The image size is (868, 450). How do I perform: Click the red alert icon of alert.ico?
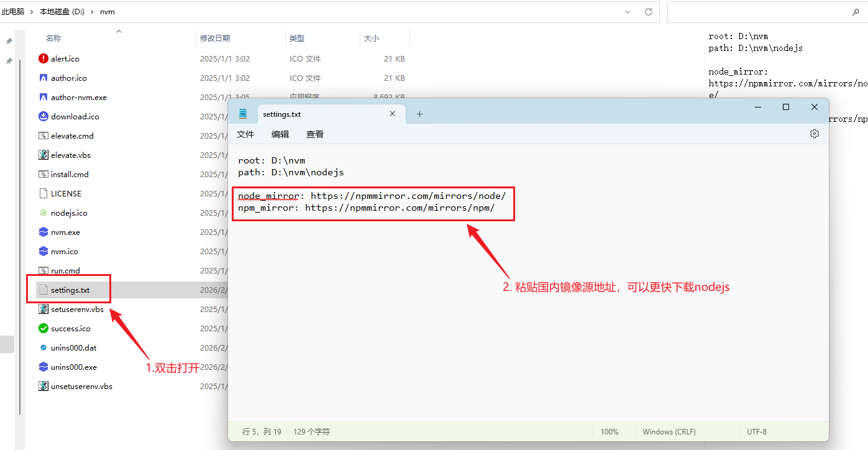click(x=42, y=58)
